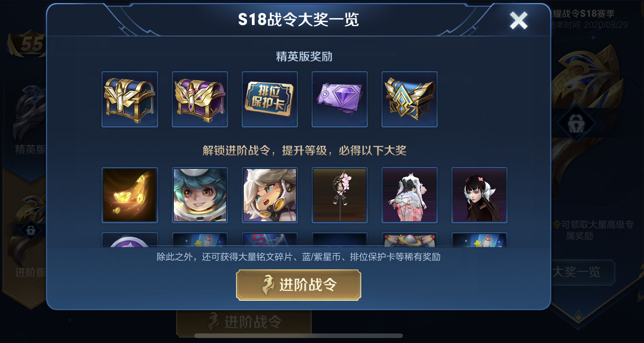Select the purple diamond ticket reward
644x343 pixels.
point(339,99)
